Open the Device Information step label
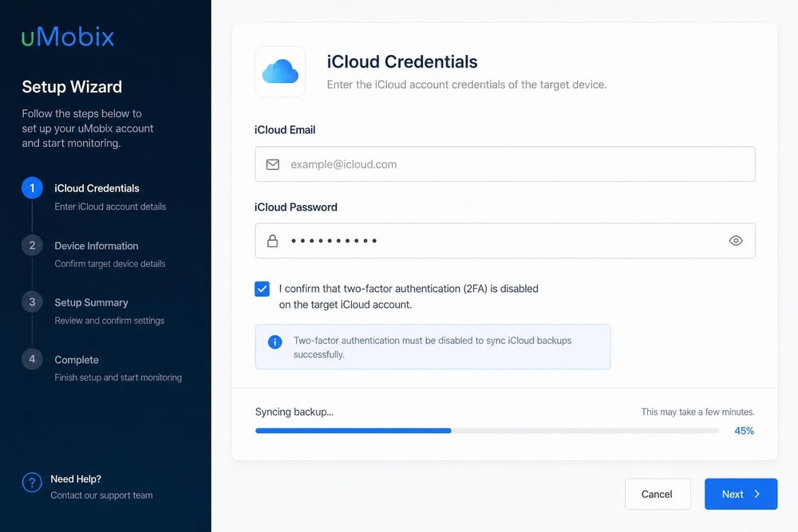The image size is (798, 532). tap(97, 246)
